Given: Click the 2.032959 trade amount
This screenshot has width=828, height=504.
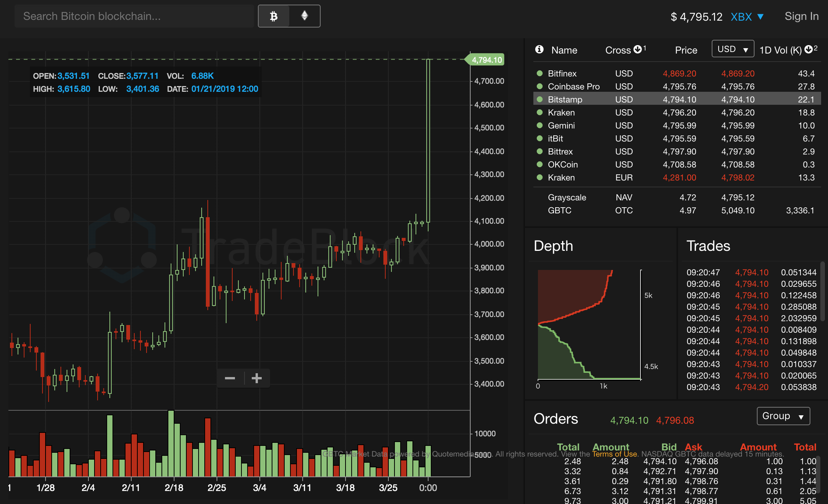Looking at the screenshot, I should pyautogui.click(x=799, y=318).
